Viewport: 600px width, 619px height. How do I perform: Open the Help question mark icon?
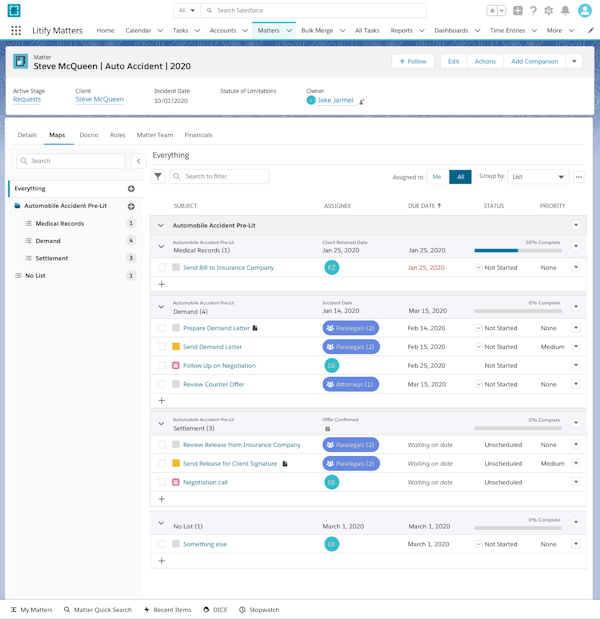coord(533,11)
